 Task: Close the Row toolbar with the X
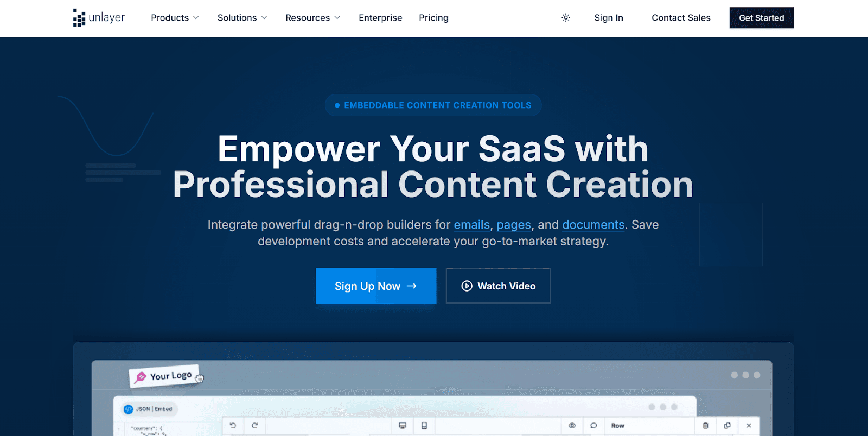tap(749, 426)
